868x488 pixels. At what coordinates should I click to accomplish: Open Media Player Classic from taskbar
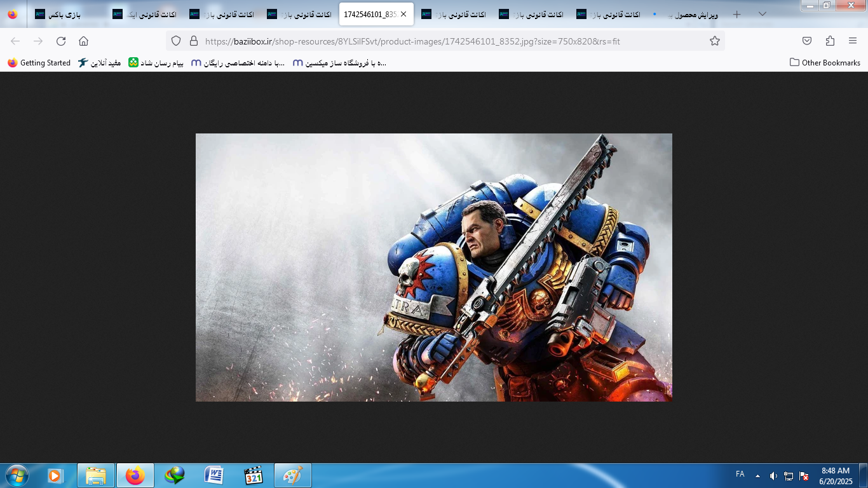(253, 475)
